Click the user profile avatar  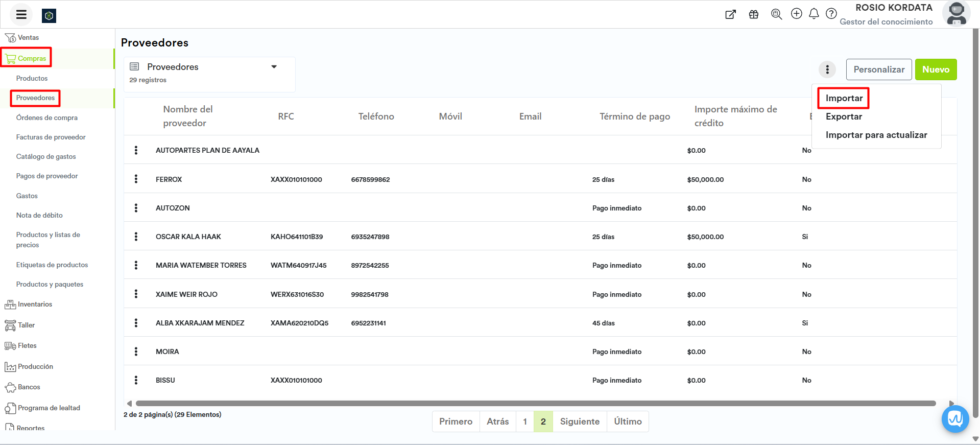point(956,14)
